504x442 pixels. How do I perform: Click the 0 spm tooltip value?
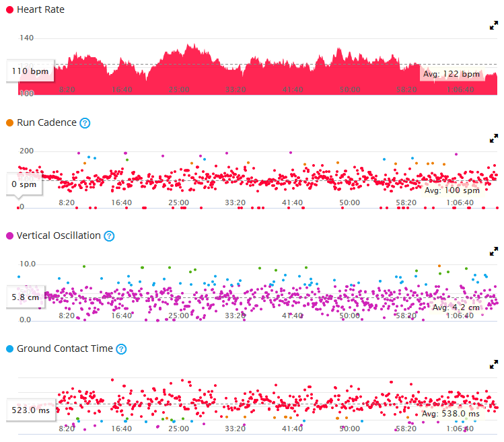pyautogui.click(x=24, y=184)
